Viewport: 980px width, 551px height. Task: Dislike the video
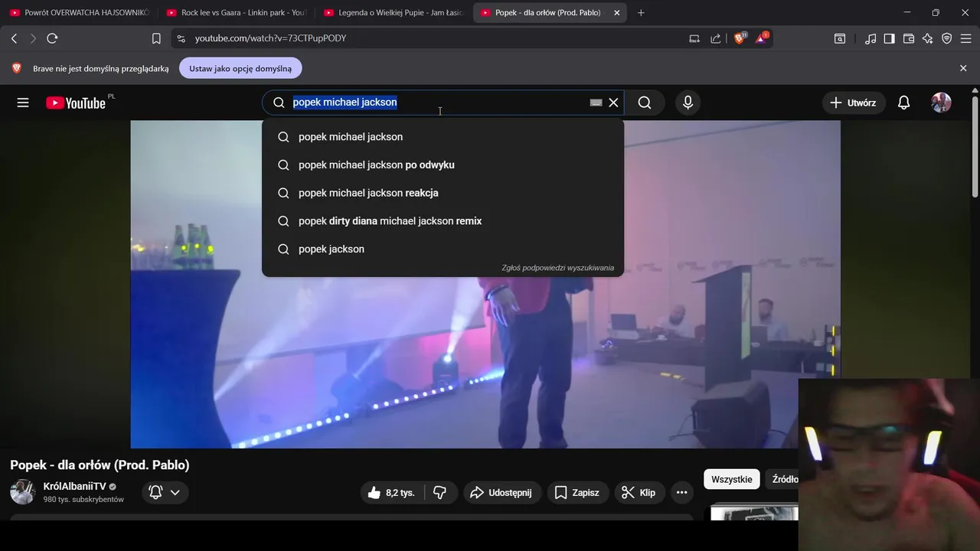(439, 493)
